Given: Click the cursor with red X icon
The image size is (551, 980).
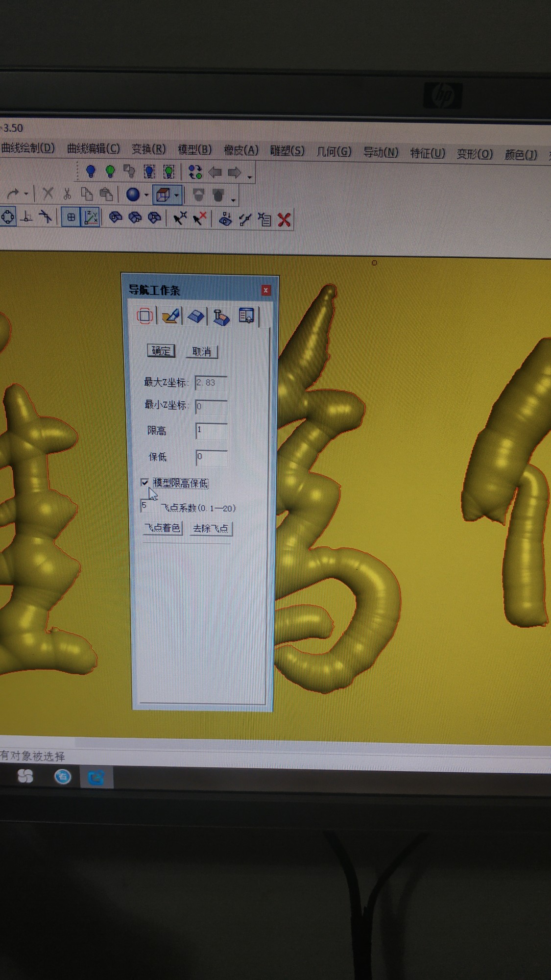Looking at the screenshot, I should 199,219.
